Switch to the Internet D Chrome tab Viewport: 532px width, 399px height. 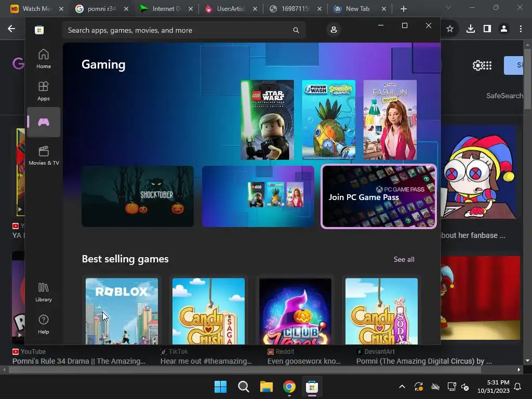tap(166, 9)
